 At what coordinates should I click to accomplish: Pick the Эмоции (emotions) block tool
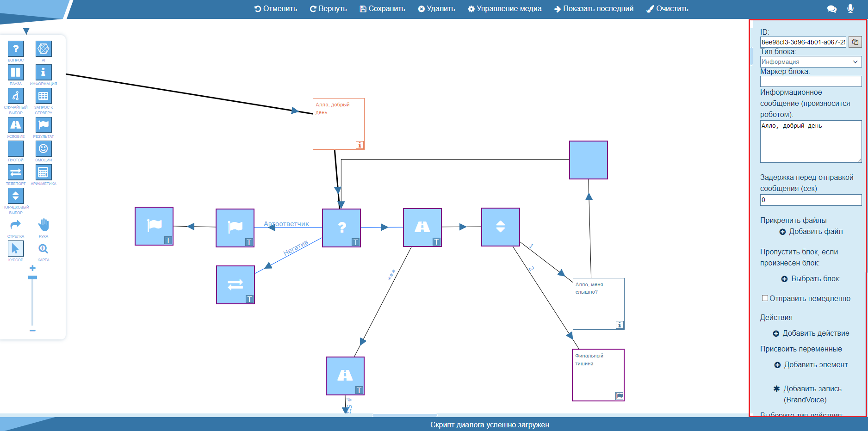point(43,148)
